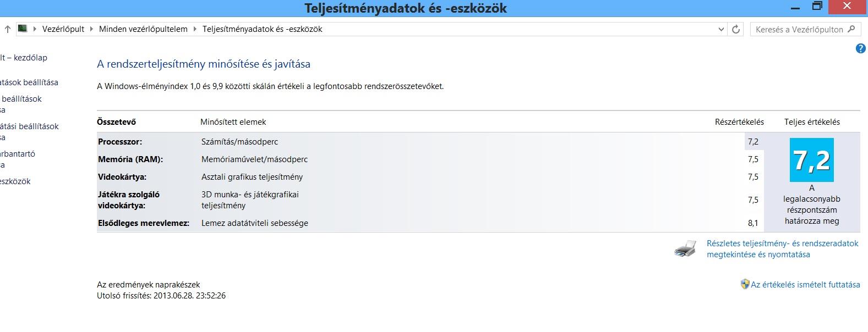Click the page heading A rendszerteljesítmény minősítése
The width and height of the screenshot is (868, 332).
click(x=204, y=64)
